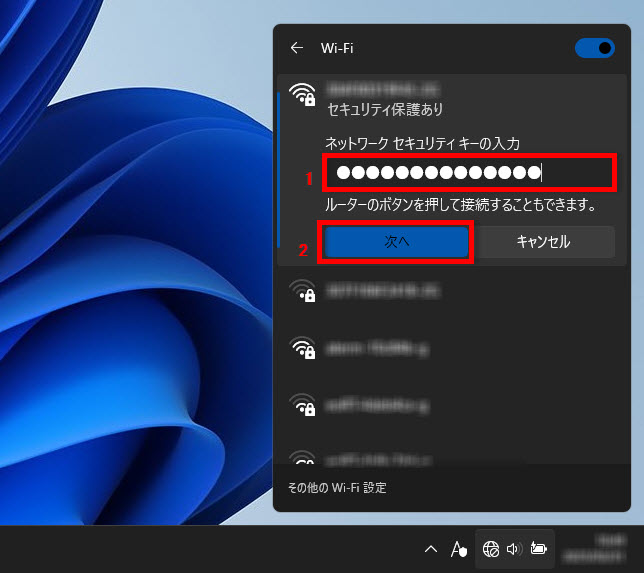
Task: Turn off the Wi-Fi toggle switch
Action: coord(594,47)
